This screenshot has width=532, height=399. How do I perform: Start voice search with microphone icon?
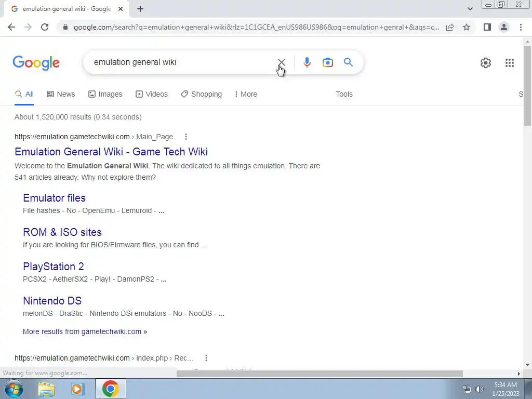(x=307, y=62)
